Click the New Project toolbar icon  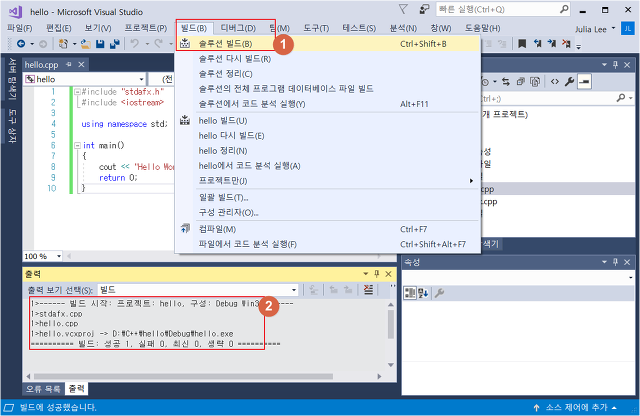(63, 44)
